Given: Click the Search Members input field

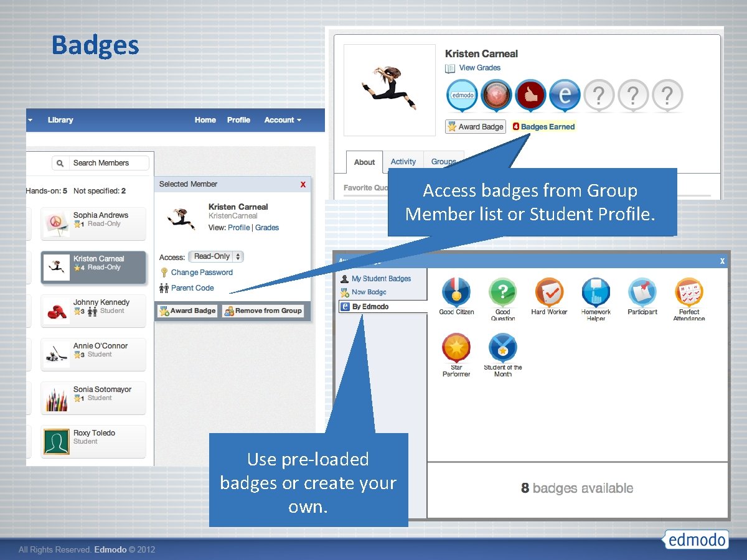Looking at the screenshot, I should 101,163.
